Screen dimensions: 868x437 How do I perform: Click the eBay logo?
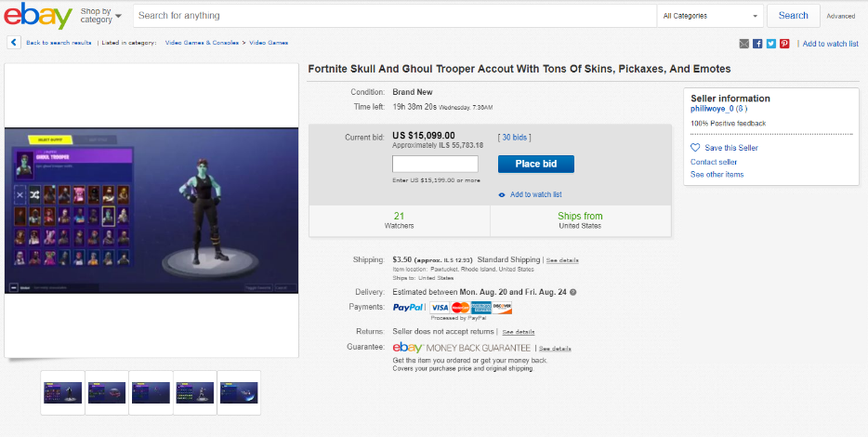(38, 16)
